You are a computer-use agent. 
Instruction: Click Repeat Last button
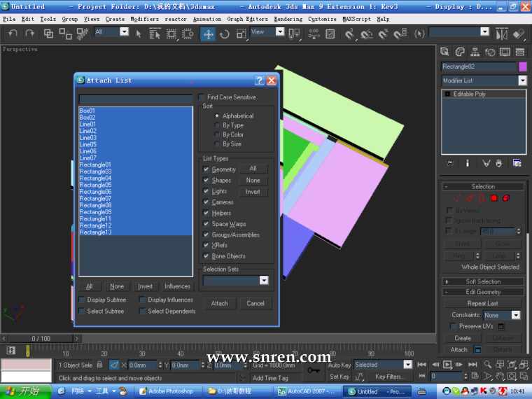(483, 303)
